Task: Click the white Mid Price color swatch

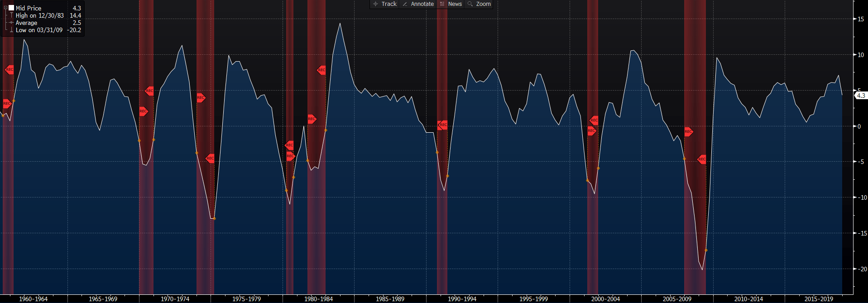Action: click(x=11, y=8)
